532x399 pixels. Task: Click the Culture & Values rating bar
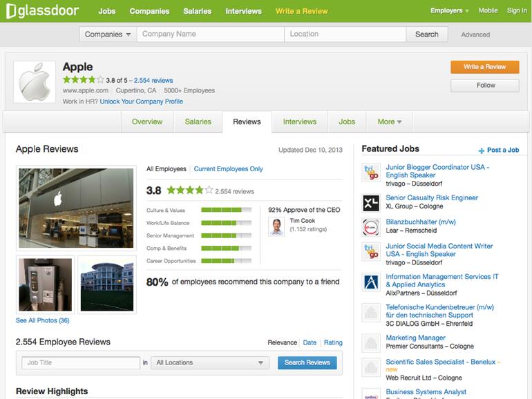227,210
